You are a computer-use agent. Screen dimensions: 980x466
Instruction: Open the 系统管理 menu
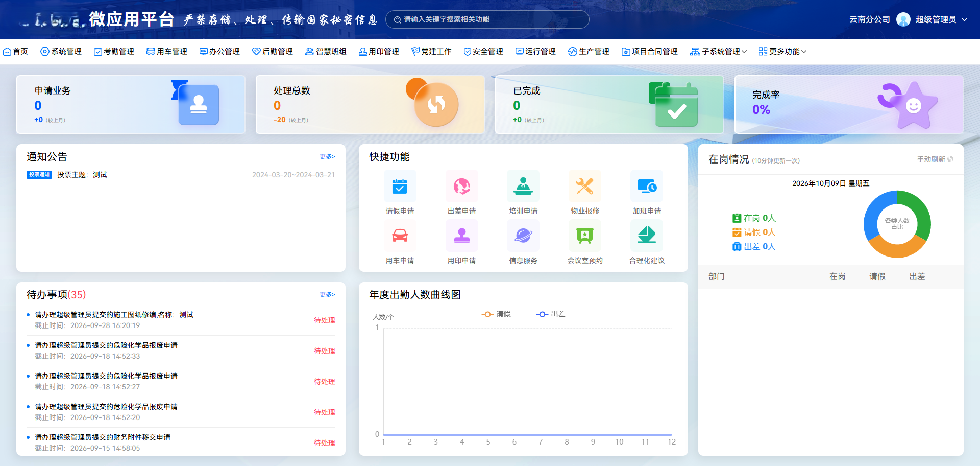click(61, 52)
